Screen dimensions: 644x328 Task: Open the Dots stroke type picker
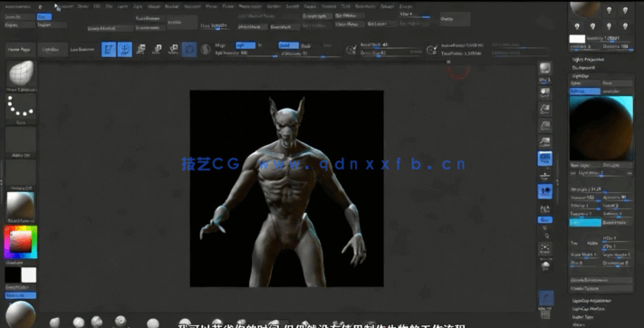21,108
